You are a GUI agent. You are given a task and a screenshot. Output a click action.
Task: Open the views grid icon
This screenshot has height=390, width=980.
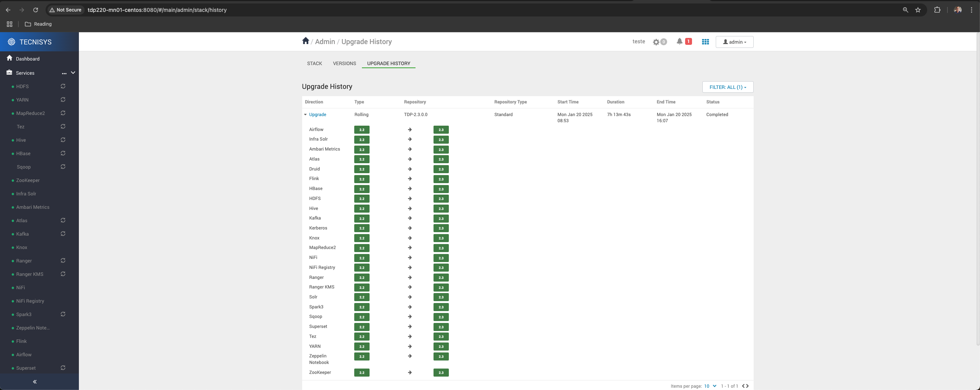click(705, 42)
